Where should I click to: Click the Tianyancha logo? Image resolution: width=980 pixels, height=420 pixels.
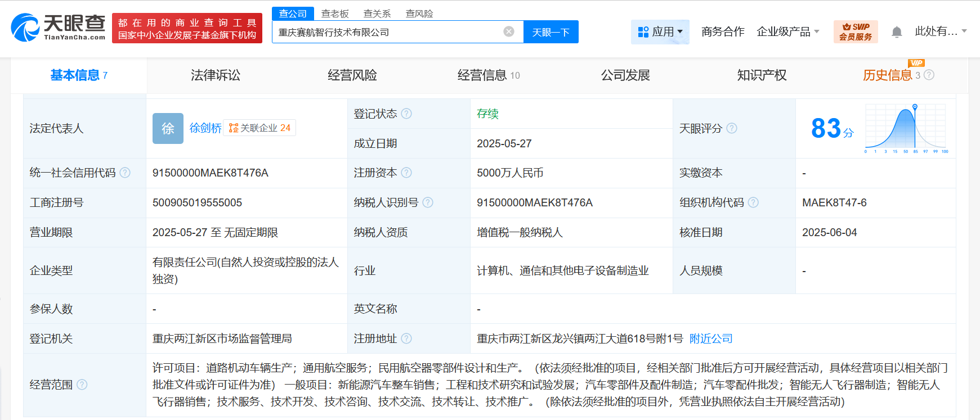click(58, 28)
